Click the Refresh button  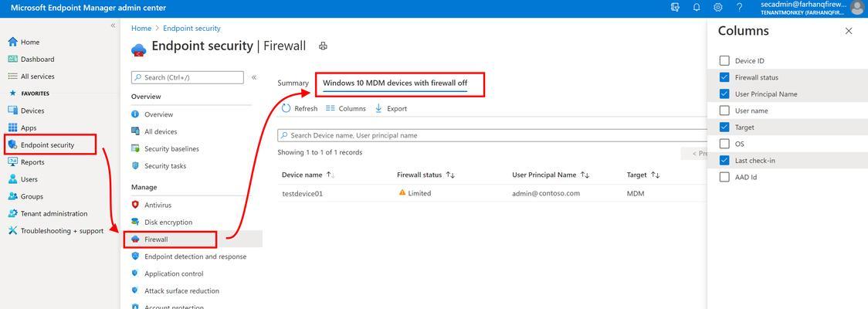tap(300, 109)
